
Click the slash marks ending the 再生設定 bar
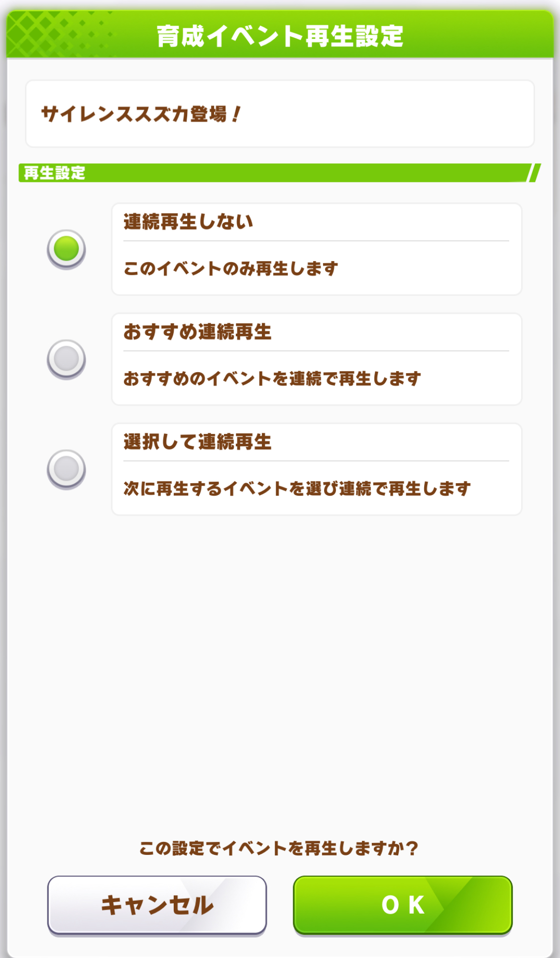534,173
